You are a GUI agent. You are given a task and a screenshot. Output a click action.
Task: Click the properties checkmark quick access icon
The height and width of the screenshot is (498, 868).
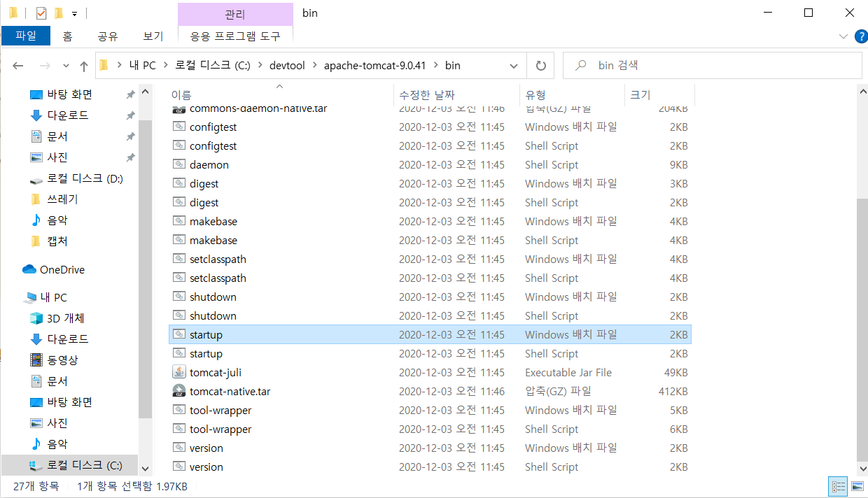tap(41, 12)
